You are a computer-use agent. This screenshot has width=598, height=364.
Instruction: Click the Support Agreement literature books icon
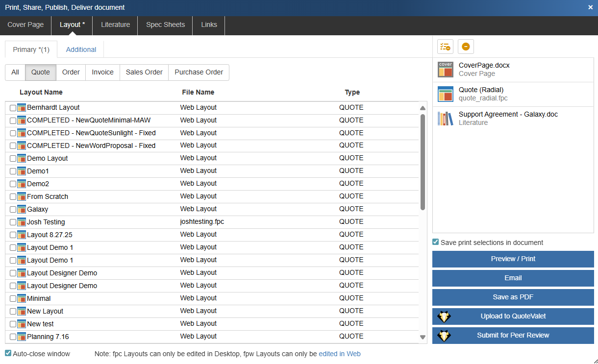pyautogui.click(x=445, y=119)
